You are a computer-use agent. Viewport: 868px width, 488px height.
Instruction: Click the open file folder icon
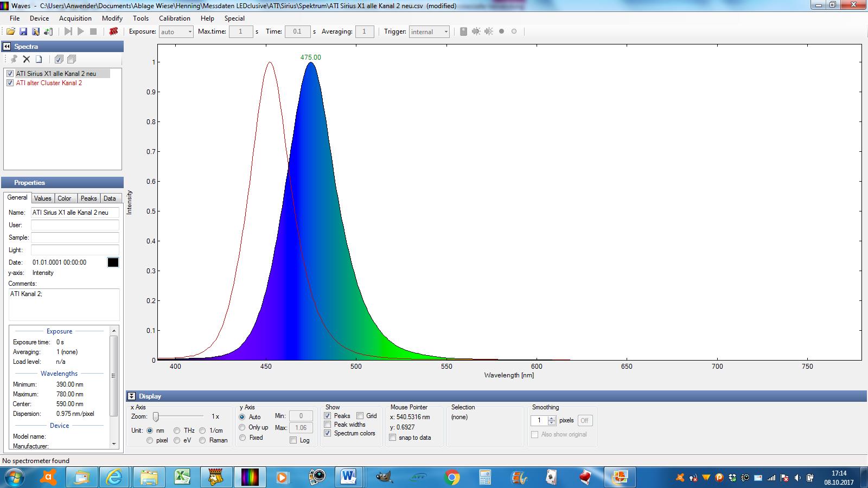click(10, 31)
